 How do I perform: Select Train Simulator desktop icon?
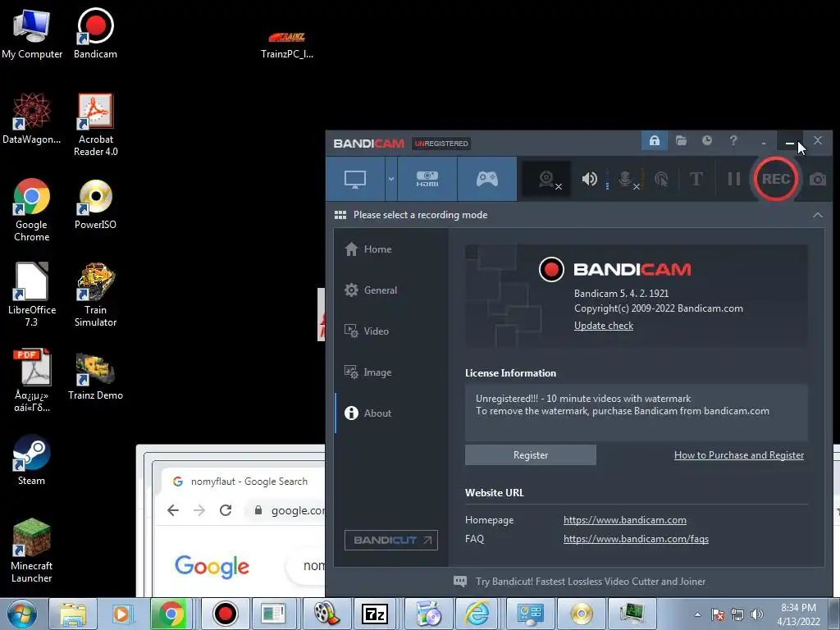click(x=95, y=294)
